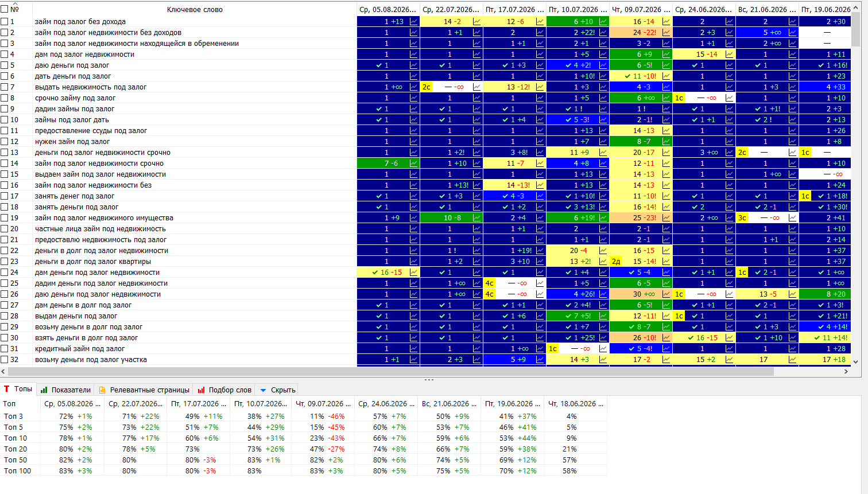Click the yellow 2с marker in row 7
The width and height of the screenshot is (868, 494).
click(426, 87)
